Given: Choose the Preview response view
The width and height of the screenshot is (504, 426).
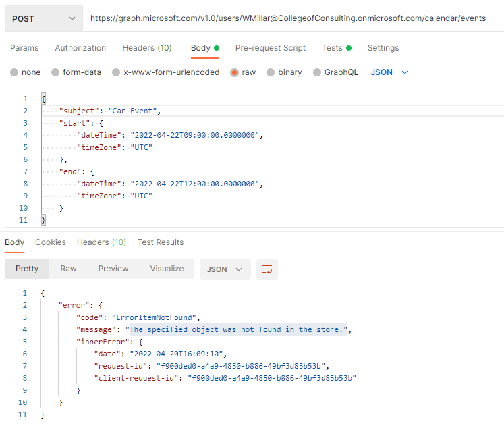Looking at the screenshot, I should tap(113, 269).
